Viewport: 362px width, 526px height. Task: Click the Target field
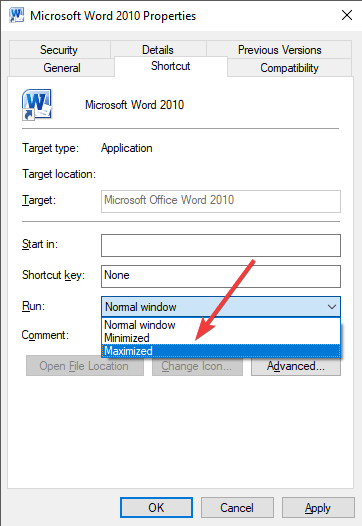[x=221, y=201]
